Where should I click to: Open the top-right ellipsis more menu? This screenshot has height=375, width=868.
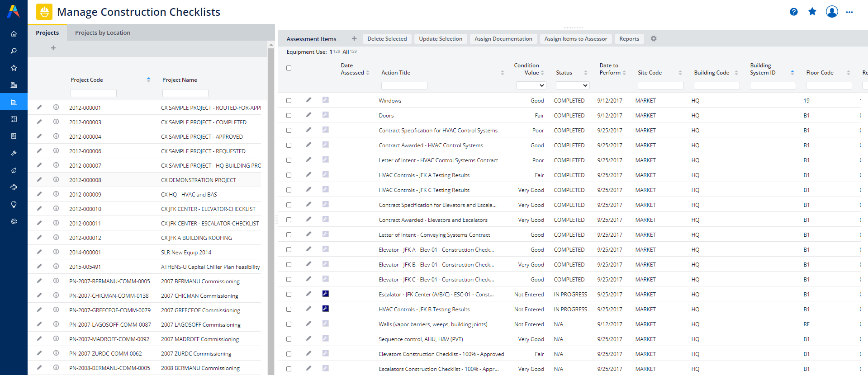[x=849, y=12]
